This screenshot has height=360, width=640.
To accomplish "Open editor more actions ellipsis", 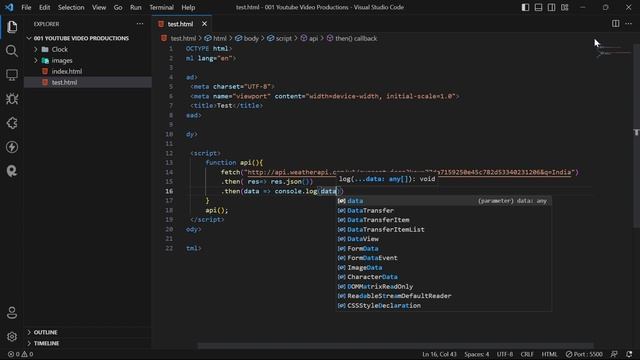I will tap(628, 24).
